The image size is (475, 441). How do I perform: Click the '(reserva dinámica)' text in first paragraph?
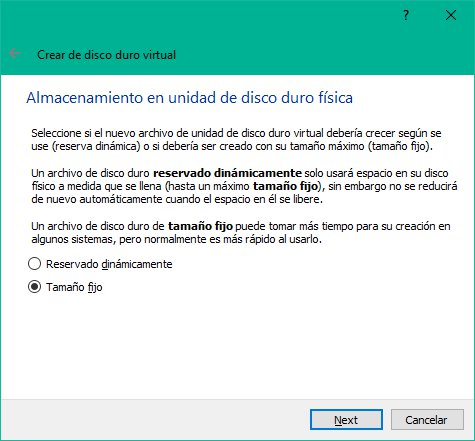pyautogui.click(x=96, y=146)
